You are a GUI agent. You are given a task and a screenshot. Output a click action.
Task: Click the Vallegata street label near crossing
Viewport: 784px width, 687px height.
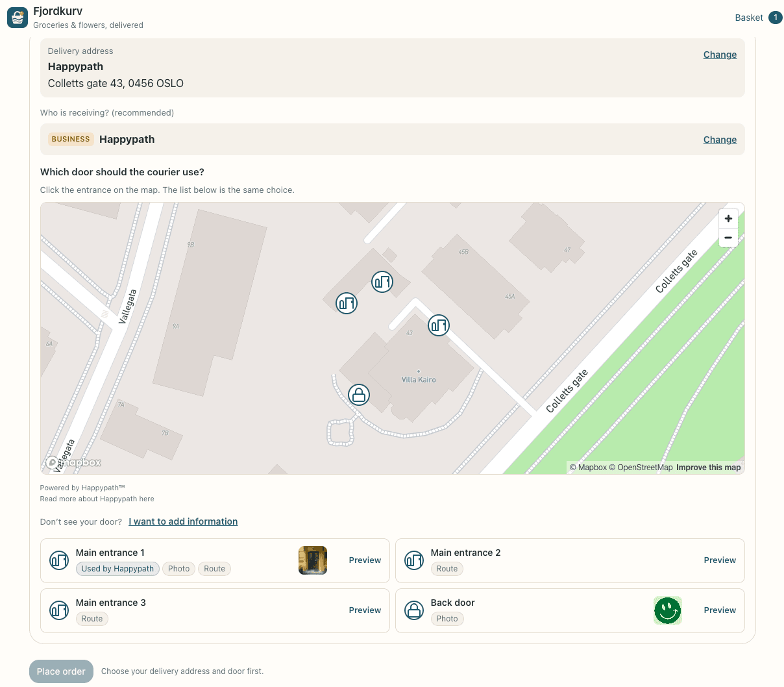(128, 306)
